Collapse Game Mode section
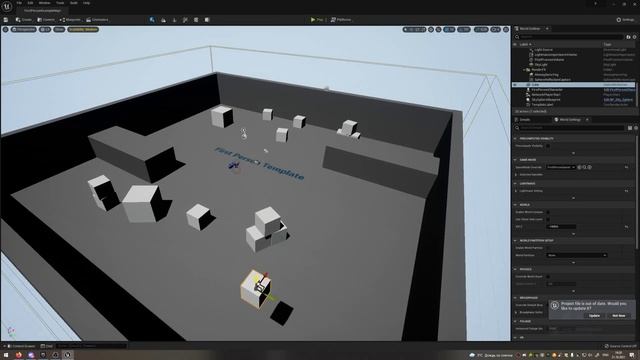This screenshot has height=360, width=640. (515, 160)
